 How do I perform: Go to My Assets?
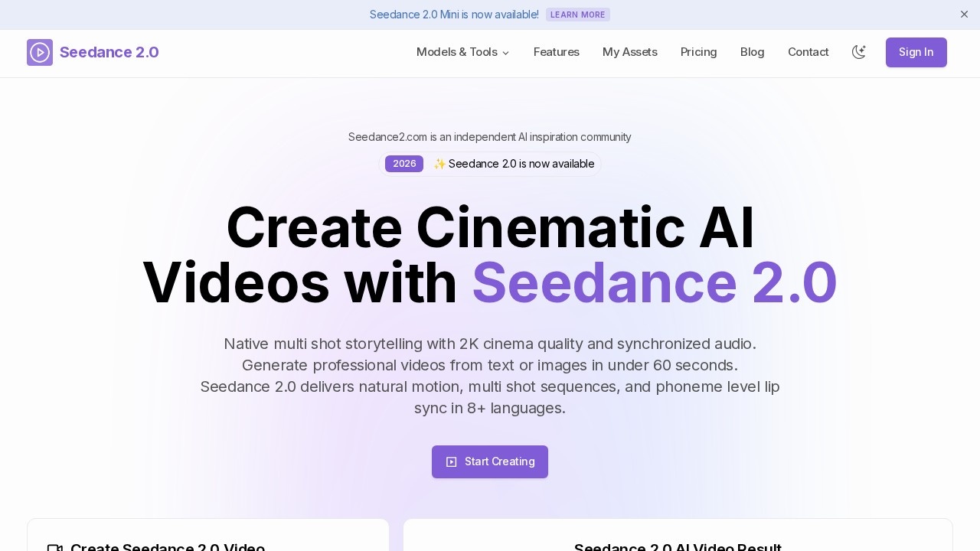click(x=630, y=52)
